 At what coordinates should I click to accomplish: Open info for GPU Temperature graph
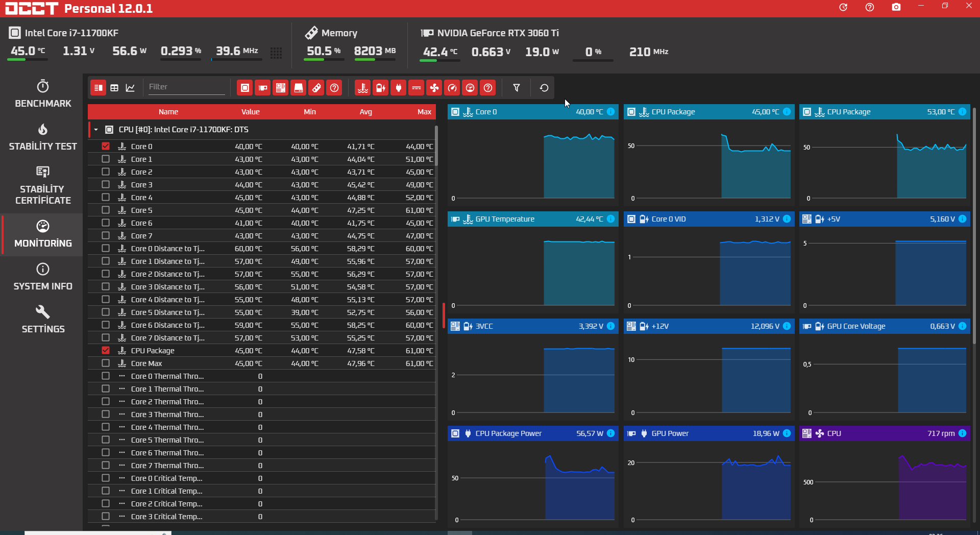610,219
